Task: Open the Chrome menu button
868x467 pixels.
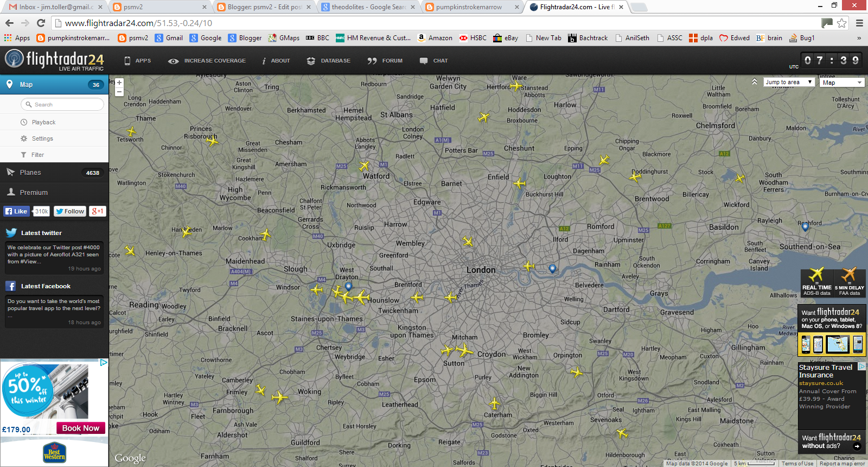Action: click(859, 23)
